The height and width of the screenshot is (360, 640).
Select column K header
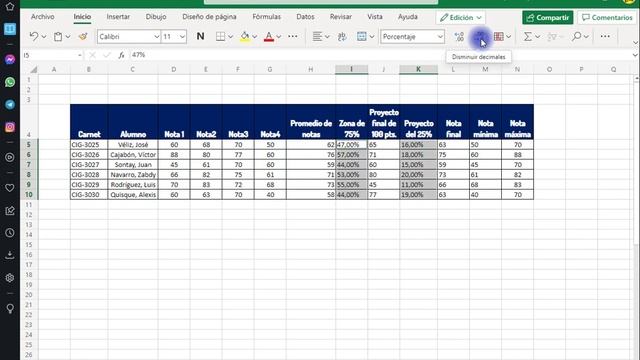418,69
